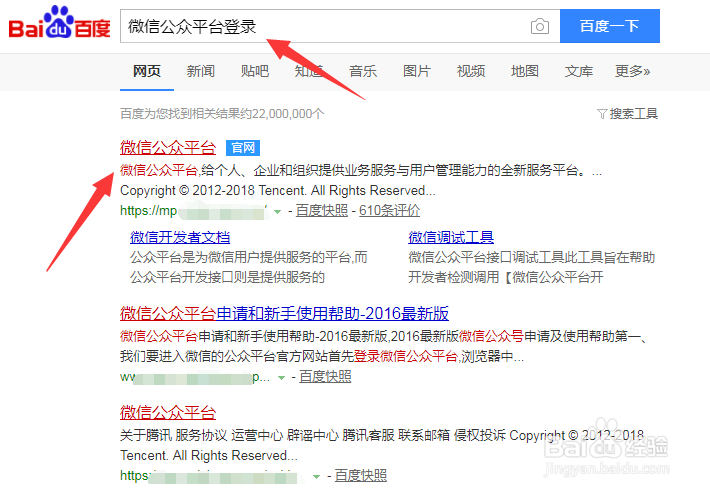Open 搜索工具 options
The image size is (710, 494).
(633, 114)
